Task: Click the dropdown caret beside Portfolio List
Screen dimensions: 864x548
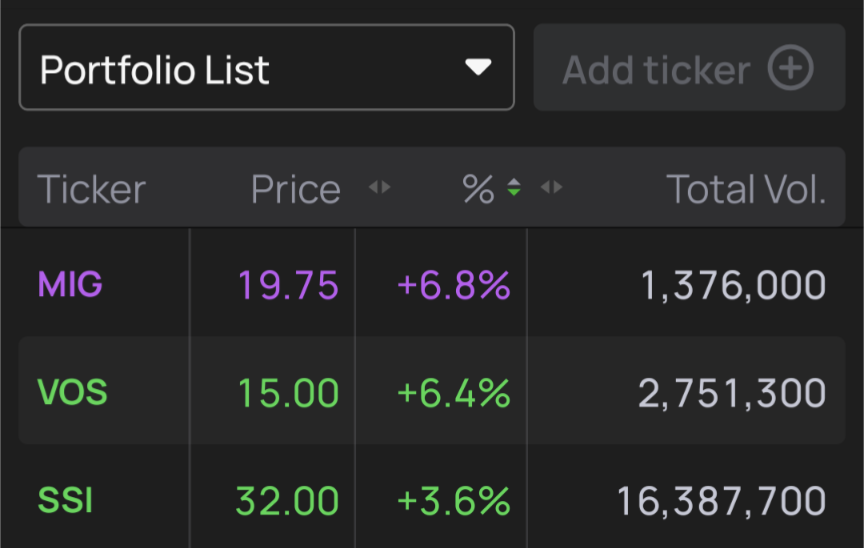Action: [479, 68]
